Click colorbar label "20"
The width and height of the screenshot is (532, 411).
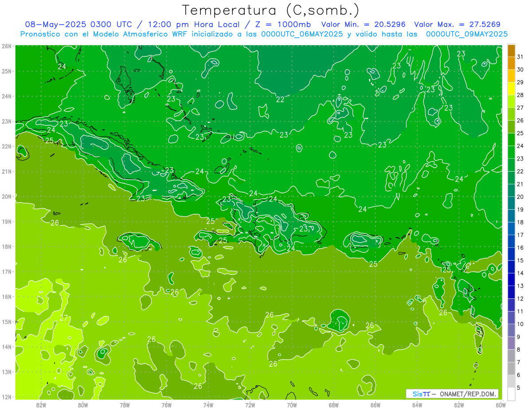520,197
